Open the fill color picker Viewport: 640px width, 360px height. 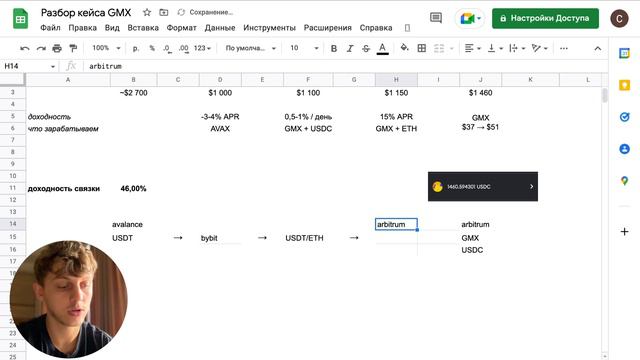tap(404, 48)
